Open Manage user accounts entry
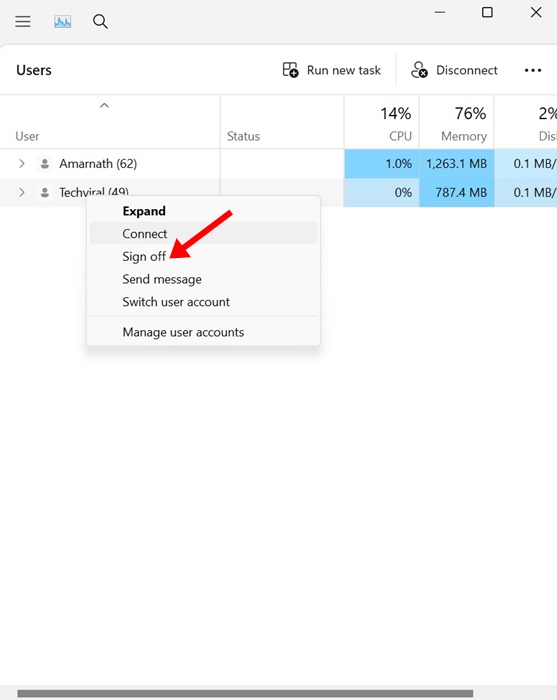 tap(183, 332)
